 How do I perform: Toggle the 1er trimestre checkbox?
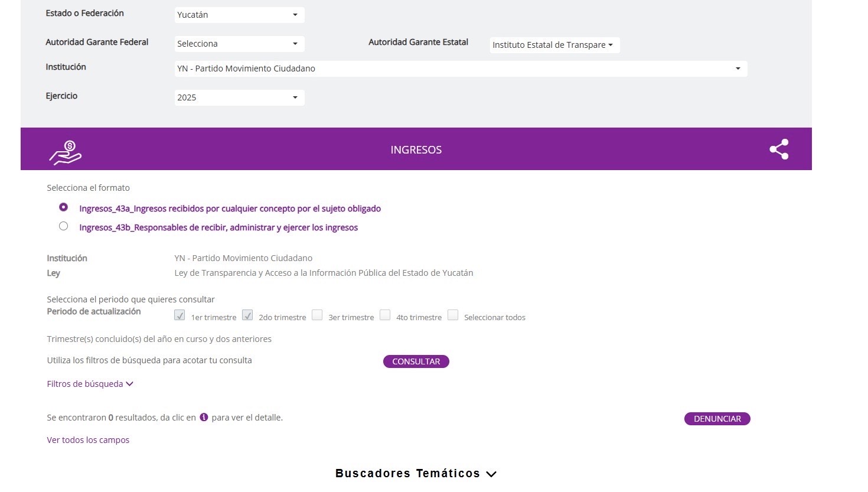[x=180, y=315]
